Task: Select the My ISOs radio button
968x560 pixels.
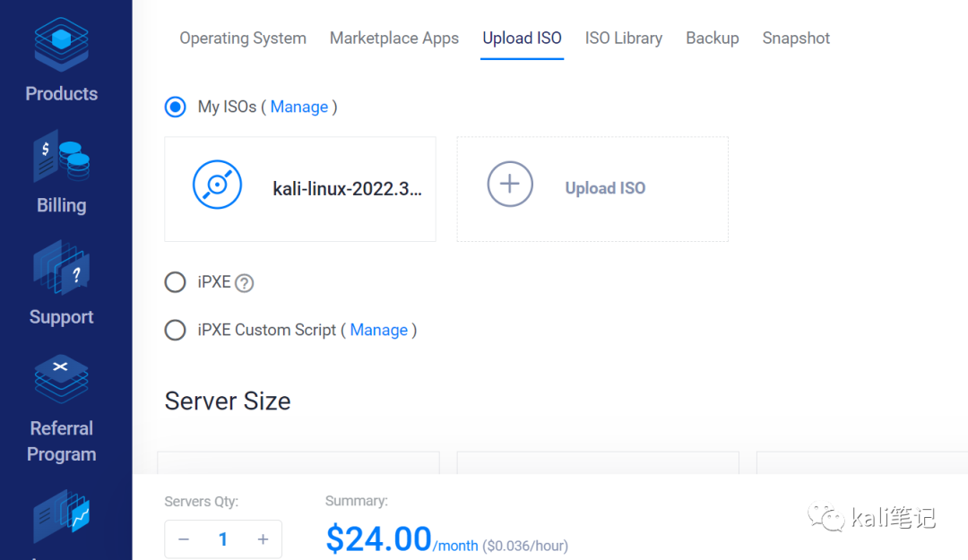Action: tap(176, 107)
